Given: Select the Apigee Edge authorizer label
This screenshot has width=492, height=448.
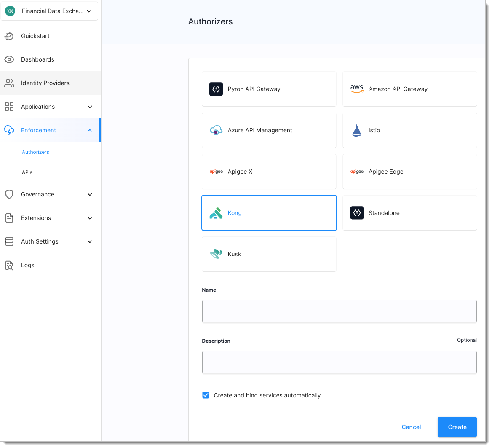Looking at the screenshot, I should 386,172.
